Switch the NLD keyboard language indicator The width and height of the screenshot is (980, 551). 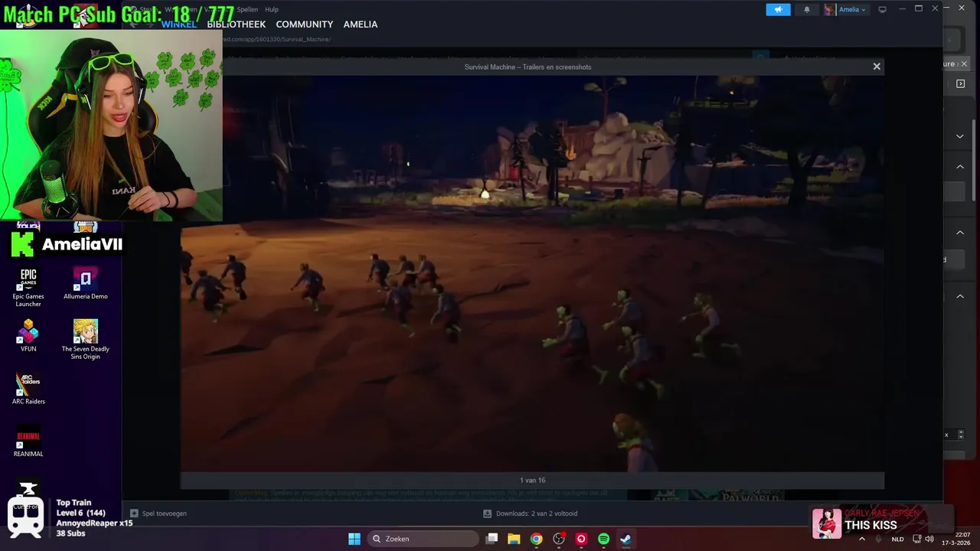pos(897,539)
